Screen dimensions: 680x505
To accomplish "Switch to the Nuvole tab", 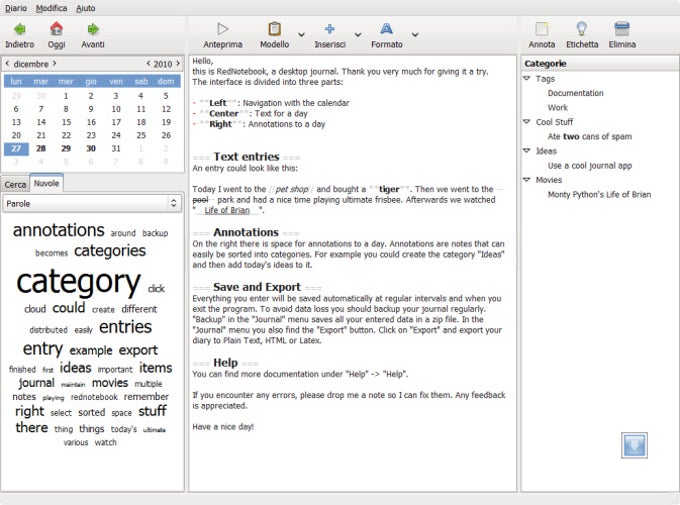I will pyautogui.click(x=46, y=183).
